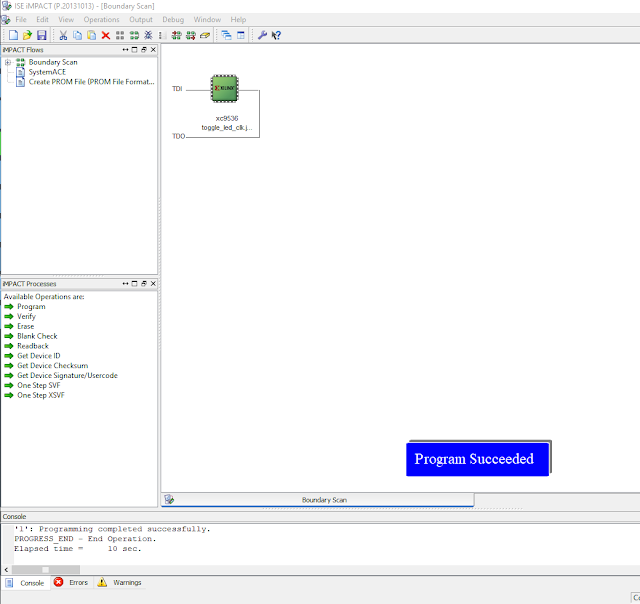640x604 pixels.
Task: Open the Operations menu
Action: (x=101, y=19)
